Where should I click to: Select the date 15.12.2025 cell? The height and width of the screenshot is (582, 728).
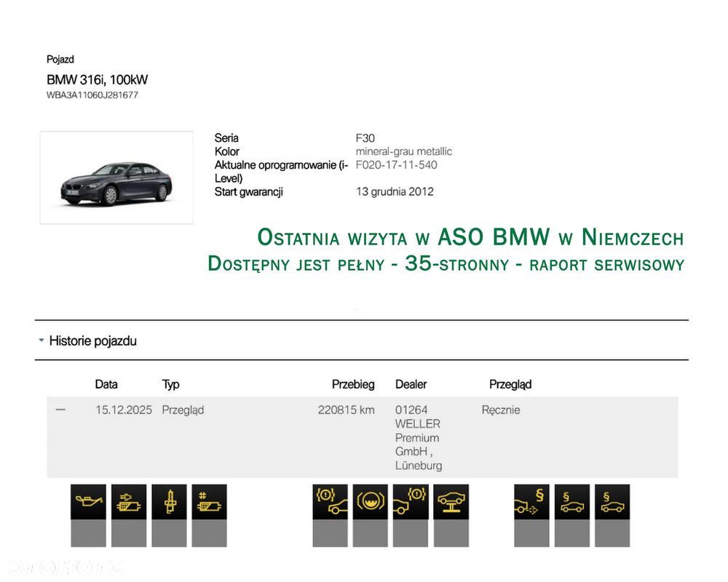click(x=124, y=410)
